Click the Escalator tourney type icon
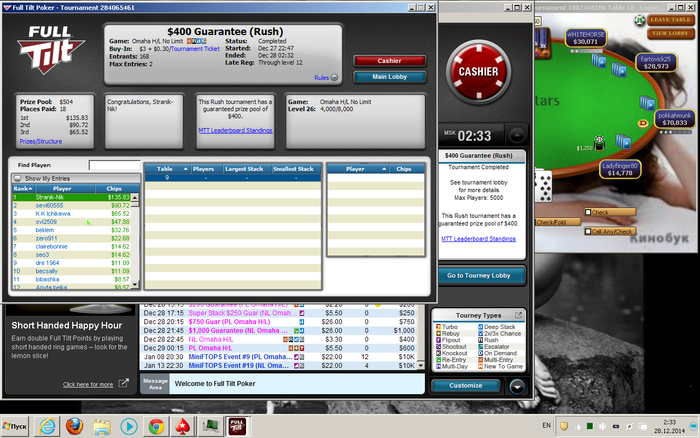The width and height of the screenshot is (700, 438). point(480,346)
